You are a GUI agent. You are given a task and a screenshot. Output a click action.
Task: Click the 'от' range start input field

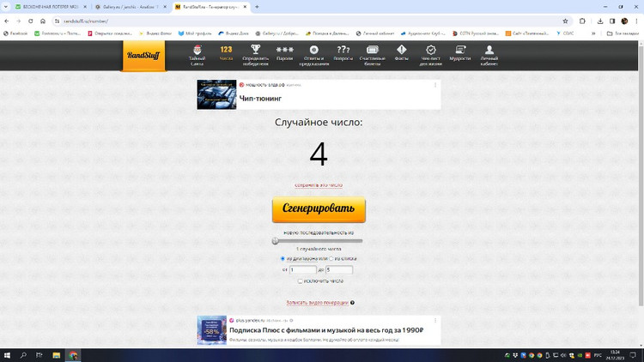[x=303, y=269]
